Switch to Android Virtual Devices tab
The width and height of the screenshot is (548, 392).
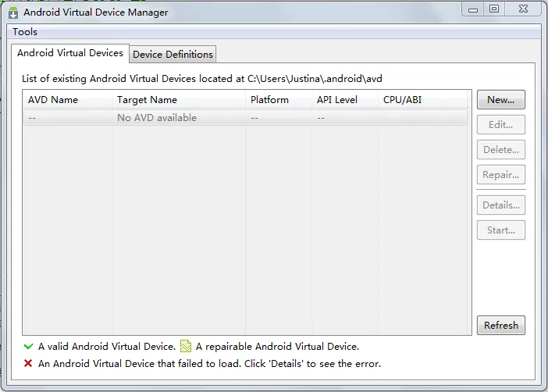point(70,53)
